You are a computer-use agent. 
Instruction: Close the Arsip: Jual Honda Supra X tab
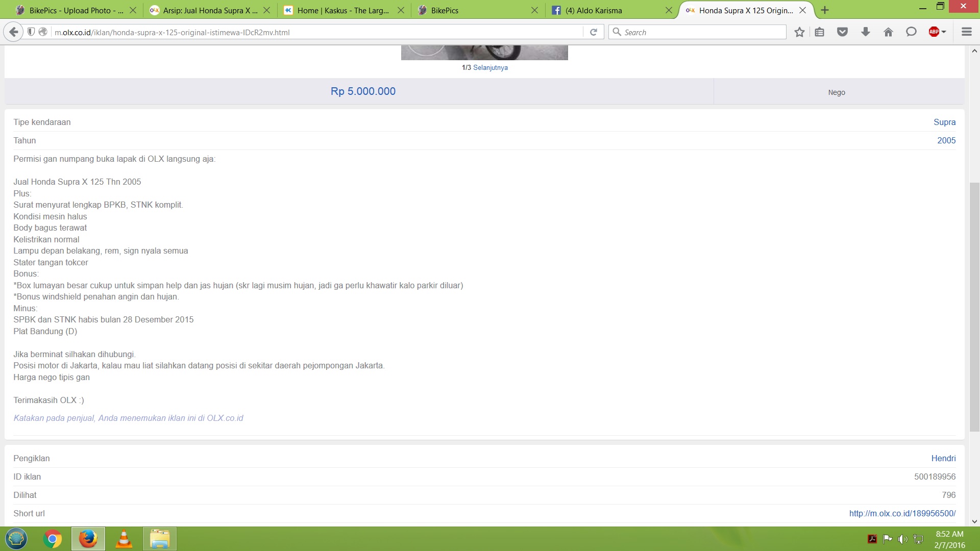[266, 10]
